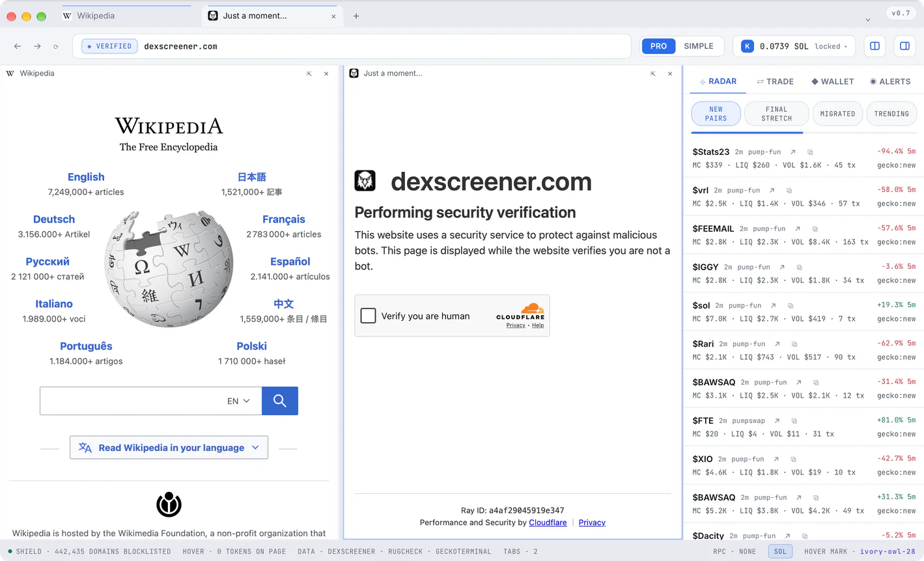Copy the $vrl token address
The image size is (924, 561).
789,190
